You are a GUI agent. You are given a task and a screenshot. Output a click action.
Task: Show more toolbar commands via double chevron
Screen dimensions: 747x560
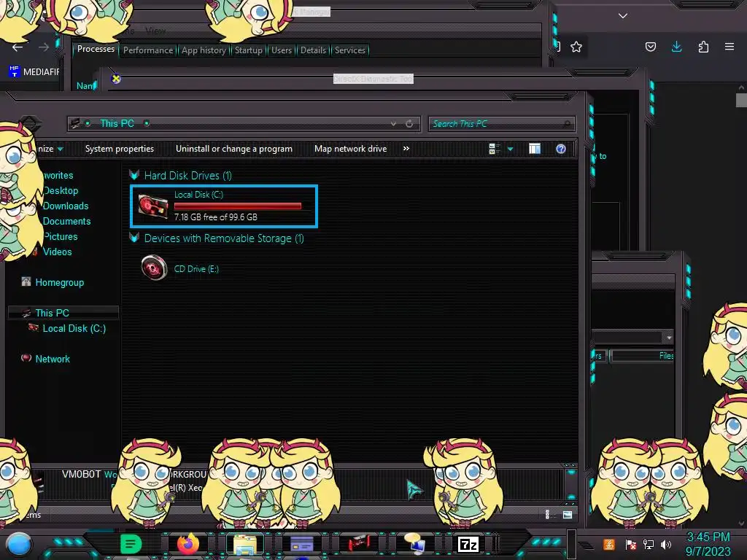pos(406,149)
